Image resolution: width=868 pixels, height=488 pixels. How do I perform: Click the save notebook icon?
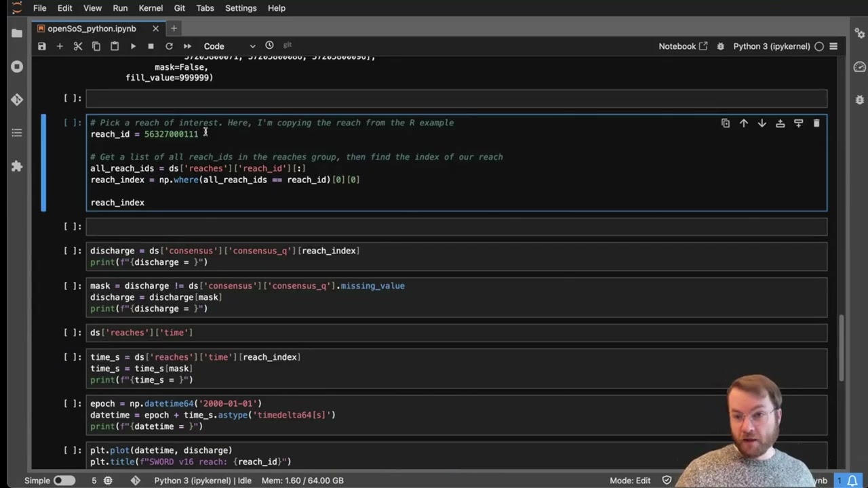41,46
